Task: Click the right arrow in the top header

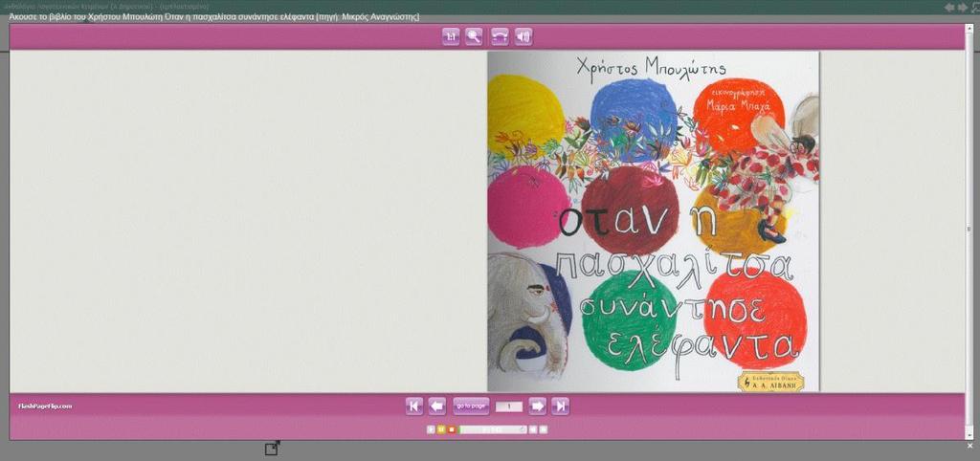Action: click(x=963, y=7)
